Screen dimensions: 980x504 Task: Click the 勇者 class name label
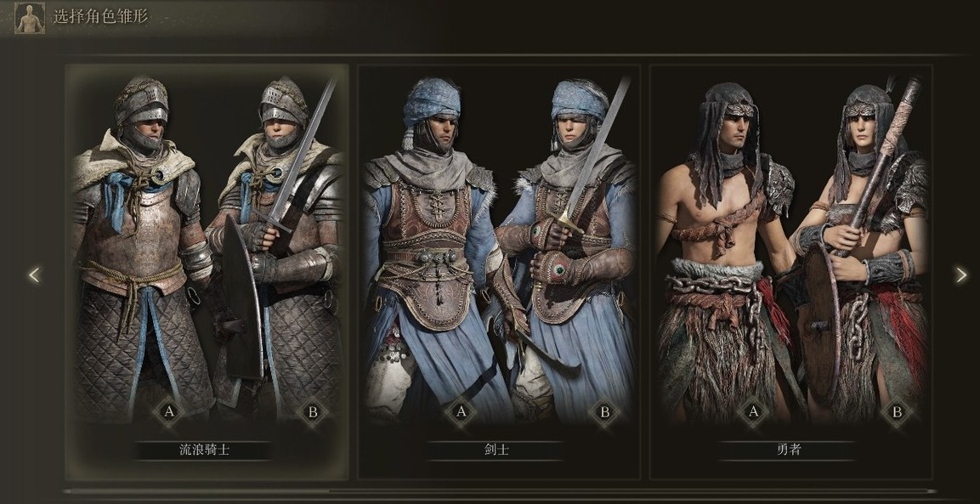[x=788, y=450]
